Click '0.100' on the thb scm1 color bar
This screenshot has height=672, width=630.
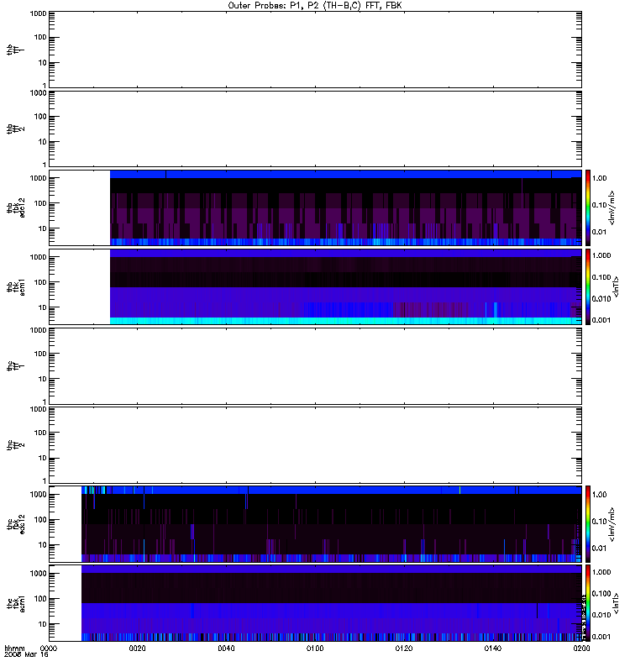coord(601,277)
